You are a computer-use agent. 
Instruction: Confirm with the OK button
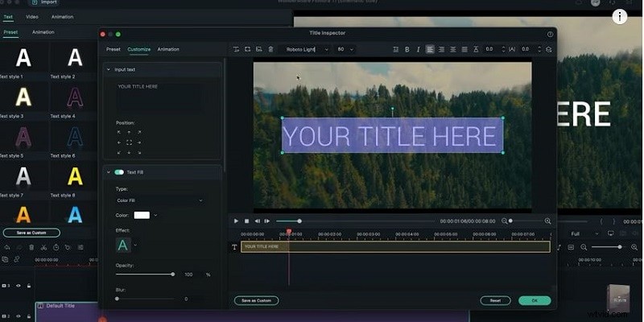535,300
